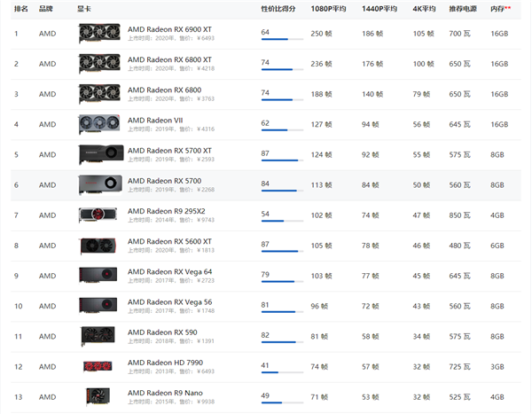This screenshot has height=414, width=532.
Task: Open the AMD Radeon RX 5700 XT title
Action: 169,151
